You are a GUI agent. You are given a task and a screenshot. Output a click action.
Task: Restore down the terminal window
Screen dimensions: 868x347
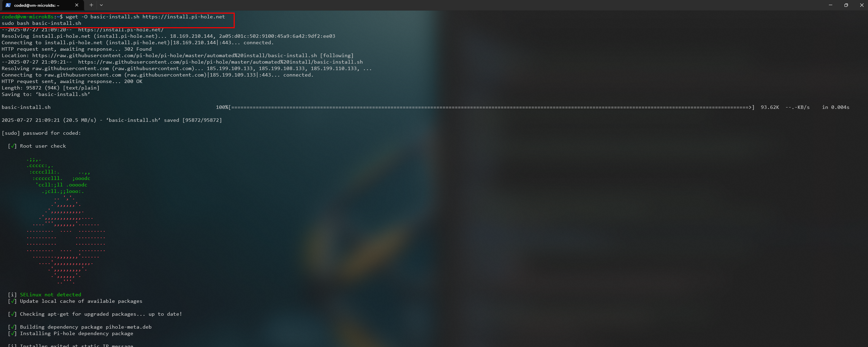(x=846, y=5)
